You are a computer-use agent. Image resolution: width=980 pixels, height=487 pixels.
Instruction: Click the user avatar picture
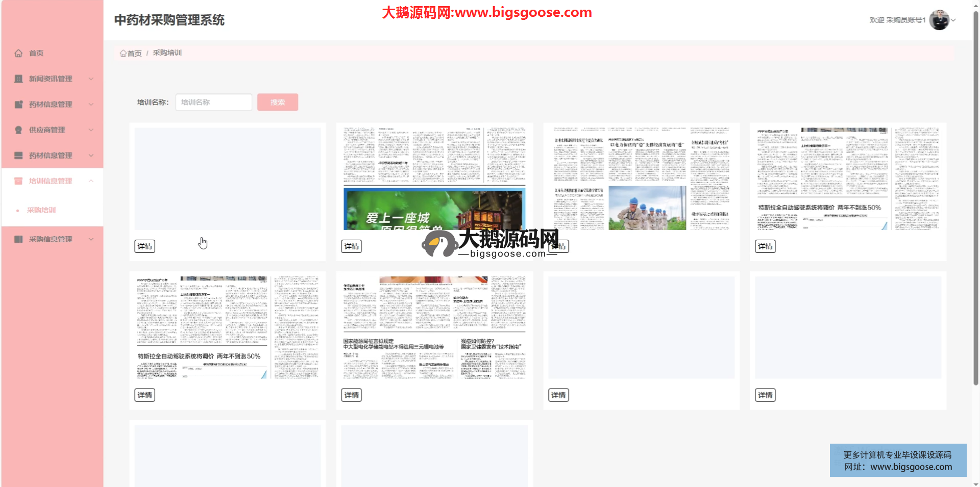click(x=939, y=20)
